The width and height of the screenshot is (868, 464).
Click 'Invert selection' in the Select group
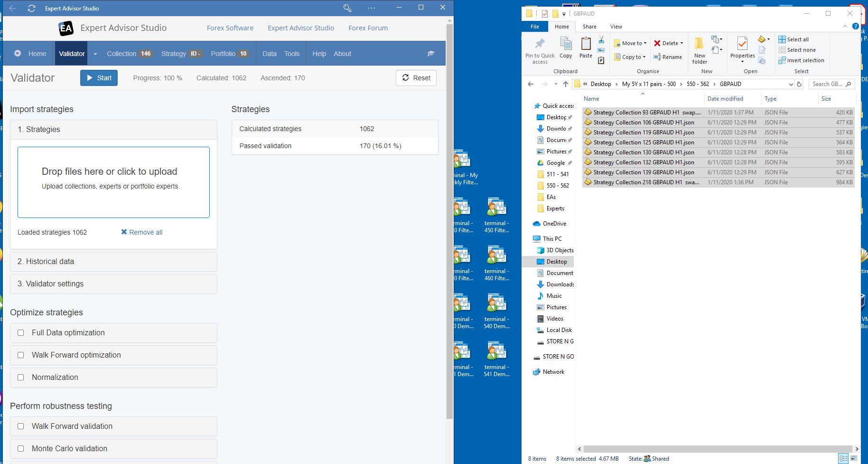pos(801,60)
